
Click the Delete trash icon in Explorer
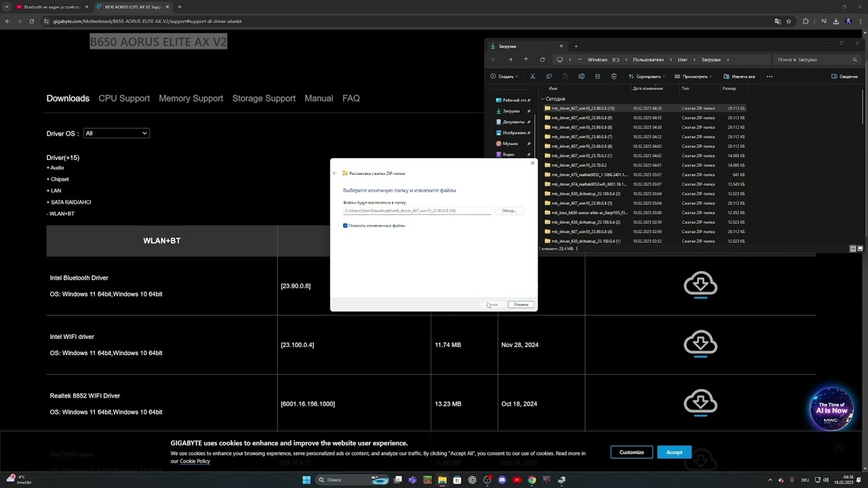pyautogui.click(x=614, y=77)
